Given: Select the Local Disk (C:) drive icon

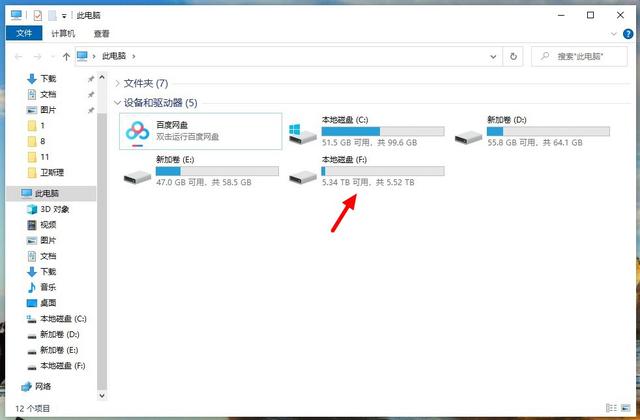Looking at the screenshot, I should 302,134.
